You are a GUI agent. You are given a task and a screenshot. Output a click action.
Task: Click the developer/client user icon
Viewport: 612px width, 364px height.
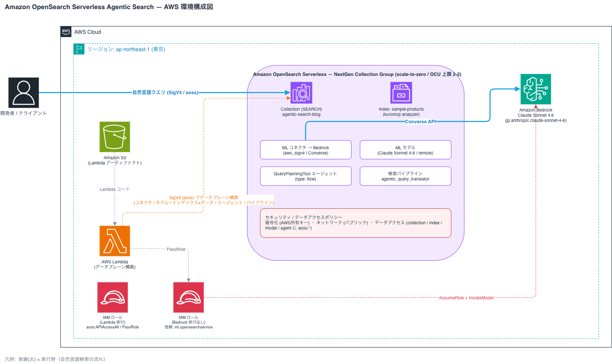(23, 92)
